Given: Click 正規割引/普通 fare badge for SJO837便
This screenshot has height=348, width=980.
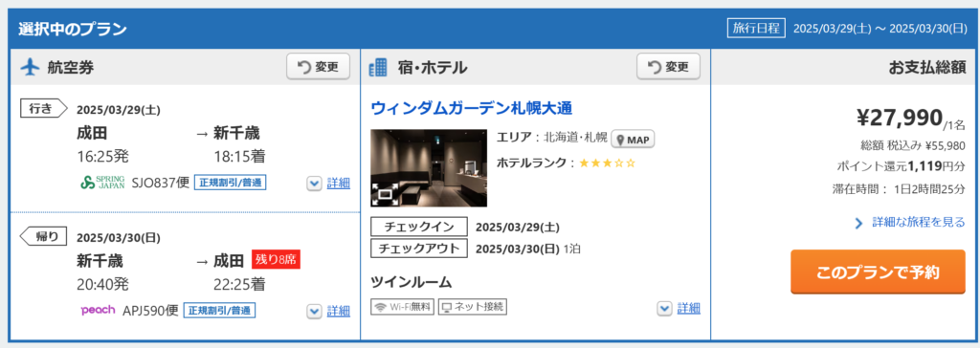Looking at the screenshot, I should click(230, 183).
